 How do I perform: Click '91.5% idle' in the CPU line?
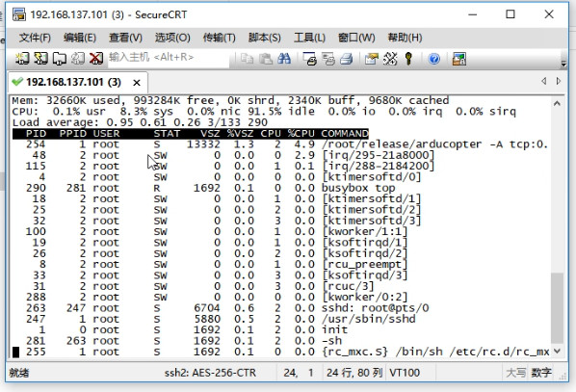point(281,112)
